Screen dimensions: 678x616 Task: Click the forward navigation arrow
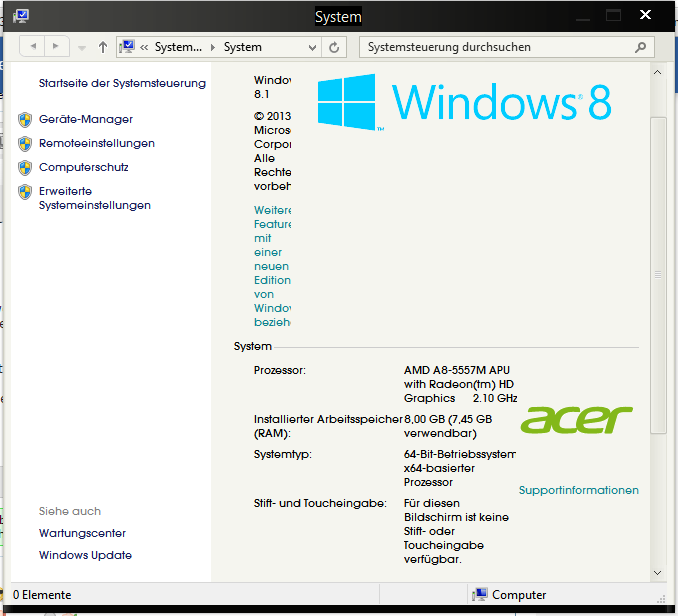pyautogui.click(x=56, y=46)
